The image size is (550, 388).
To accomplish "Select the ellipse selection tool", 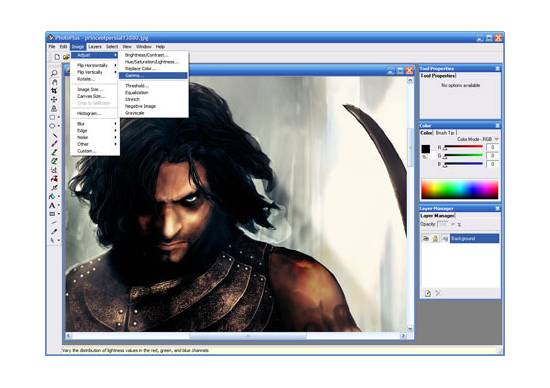I will (53, 126).
